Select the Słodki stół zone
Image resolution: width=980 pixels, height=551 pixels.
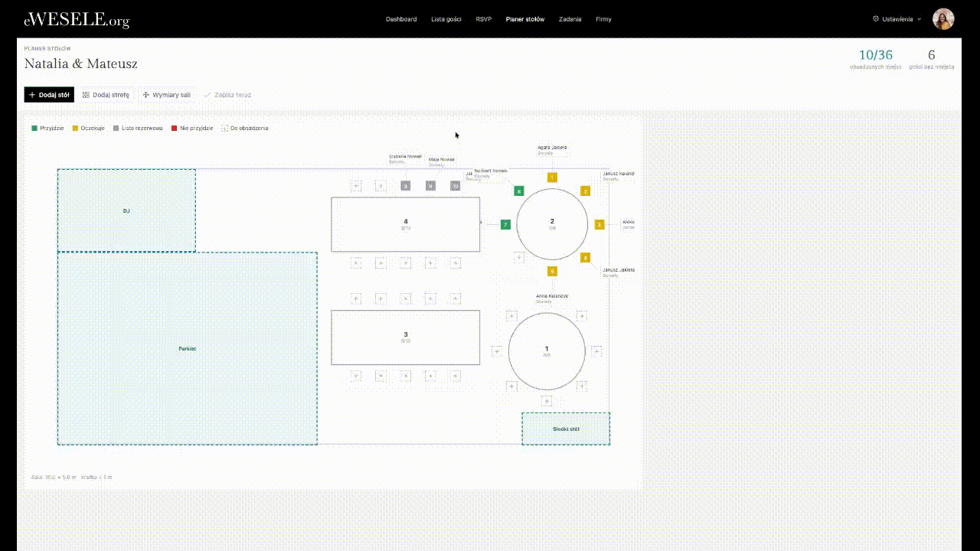pos(566,429)
